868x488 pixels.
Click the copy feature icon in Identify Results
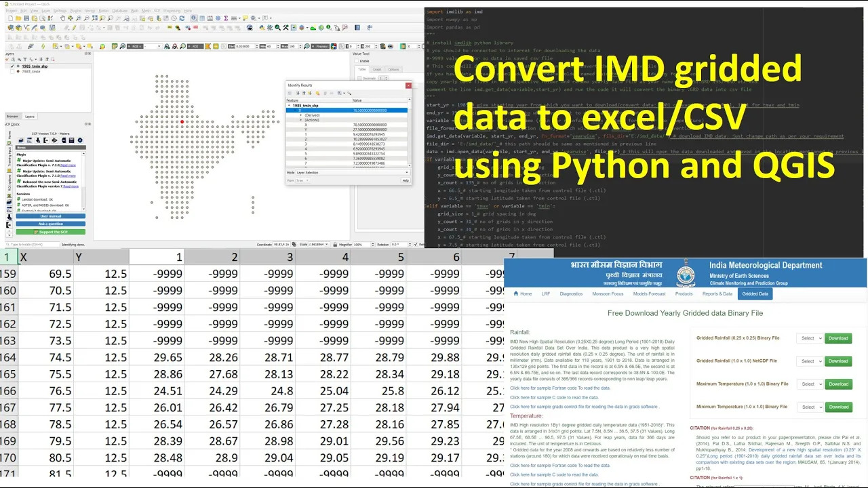325,94
